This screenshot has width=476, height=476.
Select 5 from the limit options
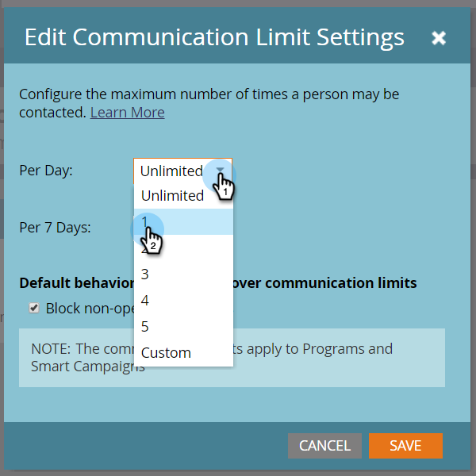(183, 327)
